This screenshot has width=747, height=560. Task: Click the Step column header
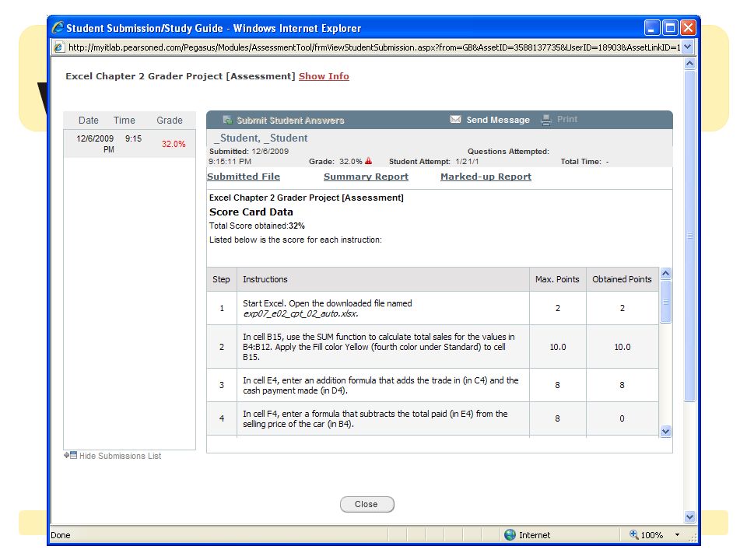click(221, 279)
